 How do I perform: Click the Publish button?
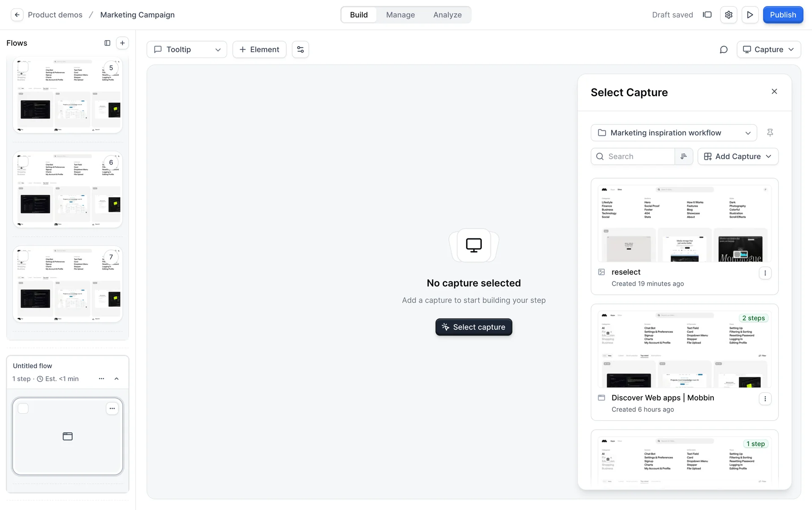[782, 15]
